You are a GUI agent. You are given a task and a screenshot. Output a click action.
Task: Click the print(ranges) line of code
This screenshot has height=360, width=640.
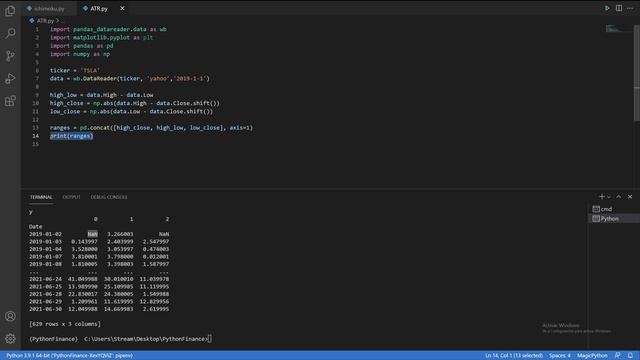click(x=71, y=136)
